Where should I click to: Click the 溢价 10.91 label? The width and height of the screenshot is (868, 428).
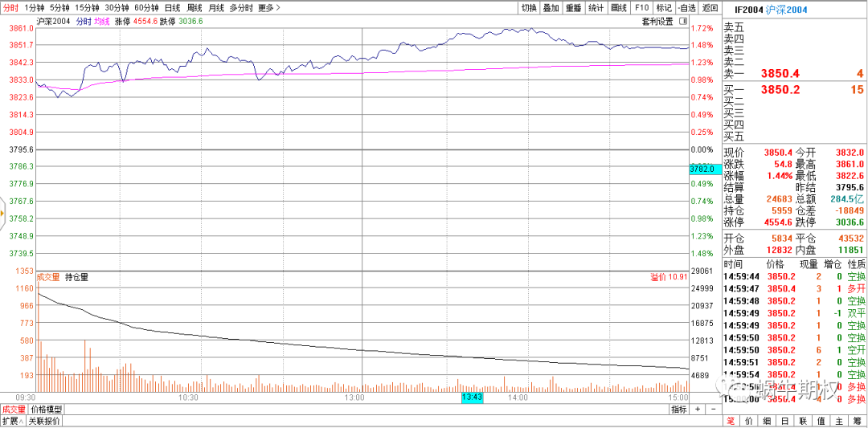668,277
